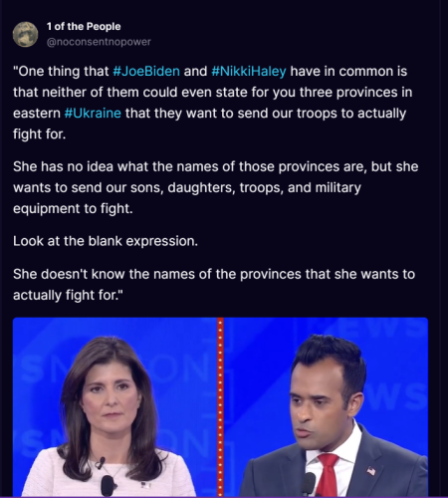Visit the @noconsentnopower handle
The height and width of the screenshot is (498, 448).
point(99,42)
